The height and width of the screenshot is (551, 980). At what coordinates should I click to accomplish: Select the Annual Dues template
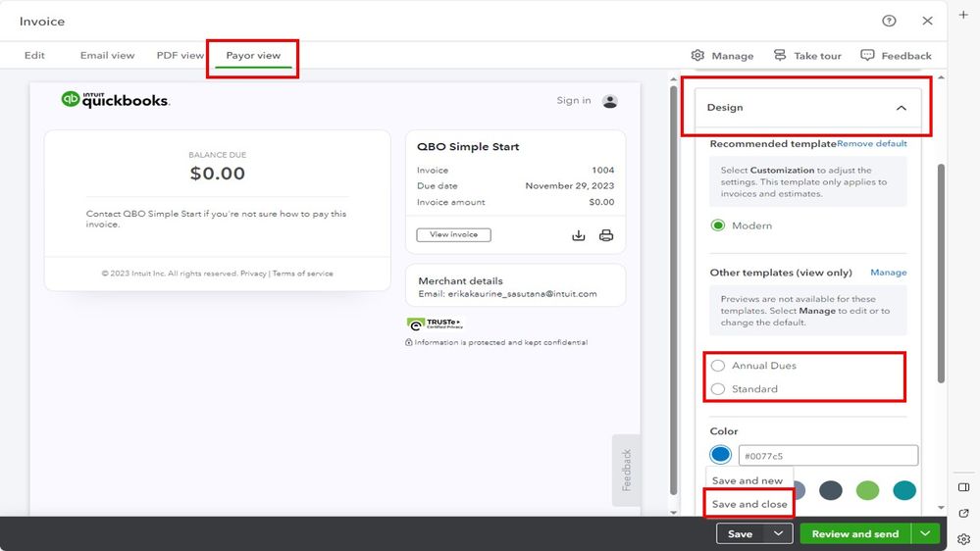pyautogui.click(x=718, y=366)
